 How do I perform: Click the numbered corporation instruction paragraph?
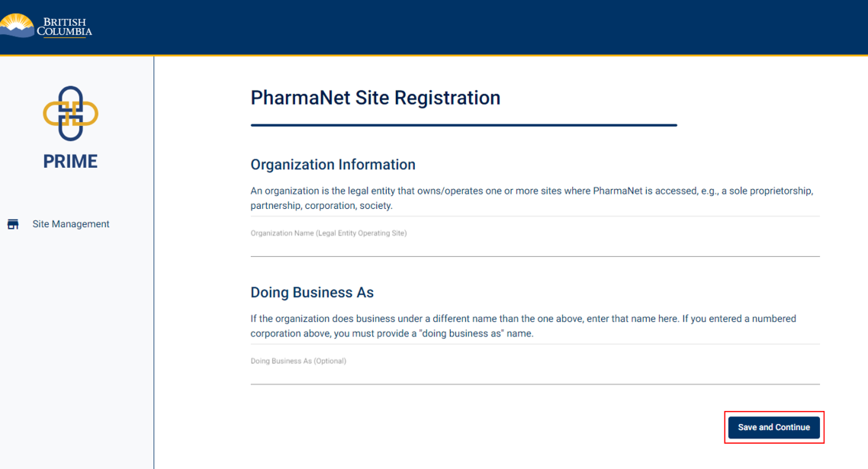click(x=522, y=326)
